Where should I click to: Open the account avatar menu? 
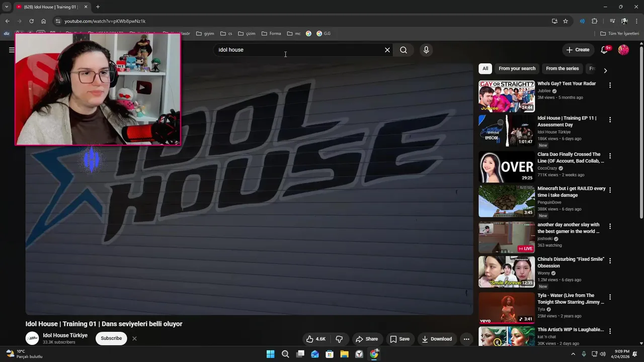[623, 50]
